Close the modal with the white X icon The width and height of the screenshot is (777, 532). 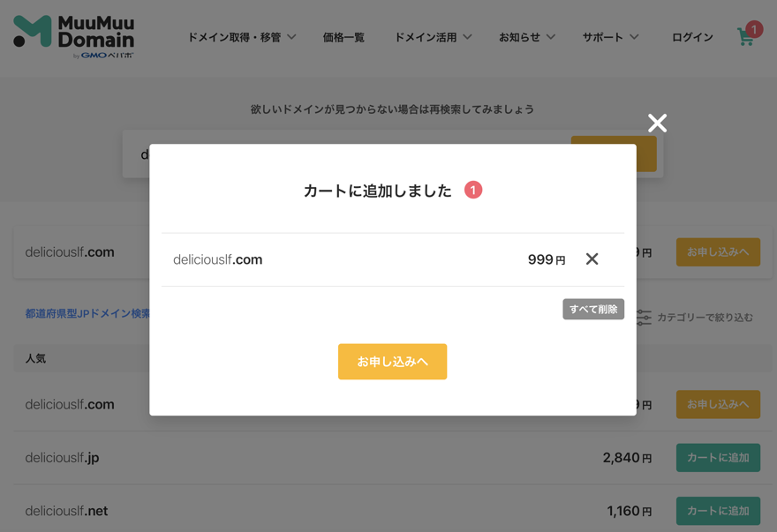coord(657,124)
